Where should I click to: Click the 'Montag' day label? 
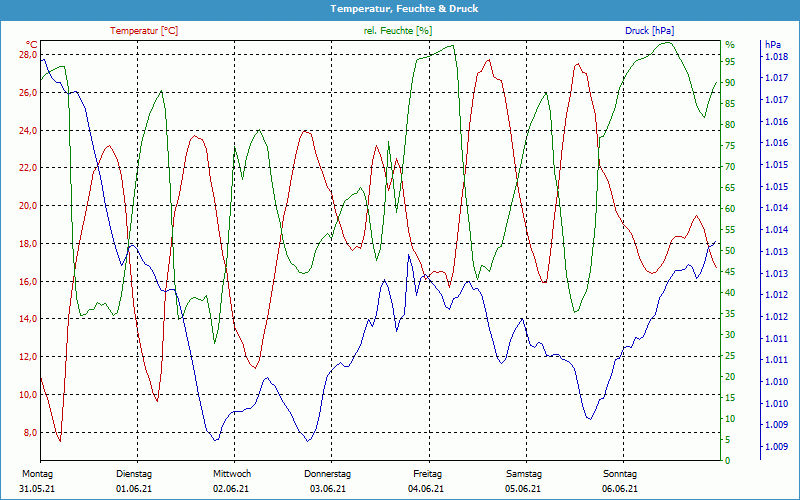pyautogui.click(x=37, y=473)
